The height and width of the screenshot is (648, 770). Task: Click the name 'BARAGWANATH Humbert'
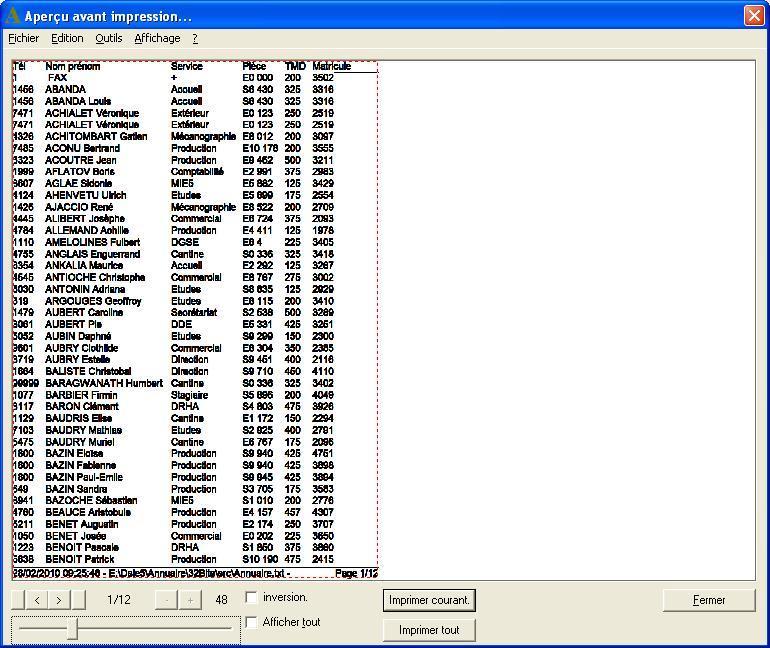coord(104,383)
